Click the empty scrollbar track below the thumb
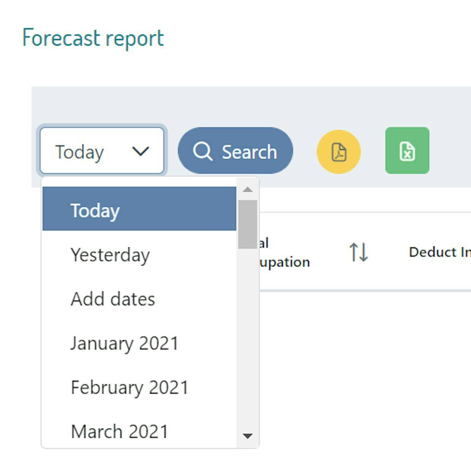This screenshot has width=471, height=476. [248, 342]
